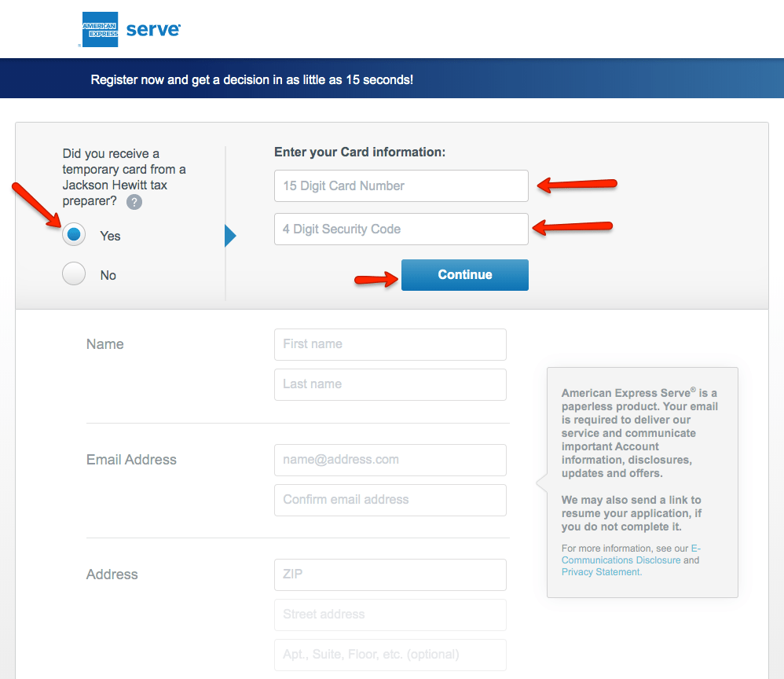Image resolution: width=784 pixels, height=679 pixels.
Task: Open the question mark help icon
Action: click(134, 202)
